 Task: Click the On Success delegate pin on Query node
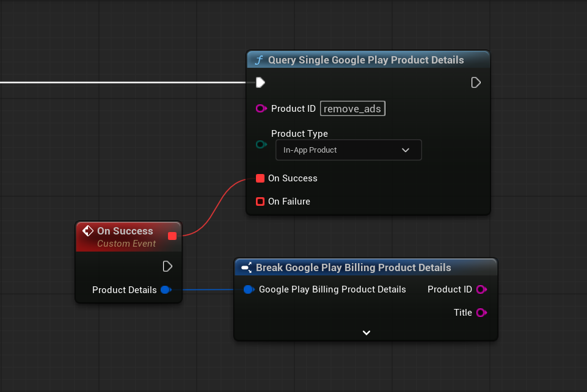pos(260,178)
